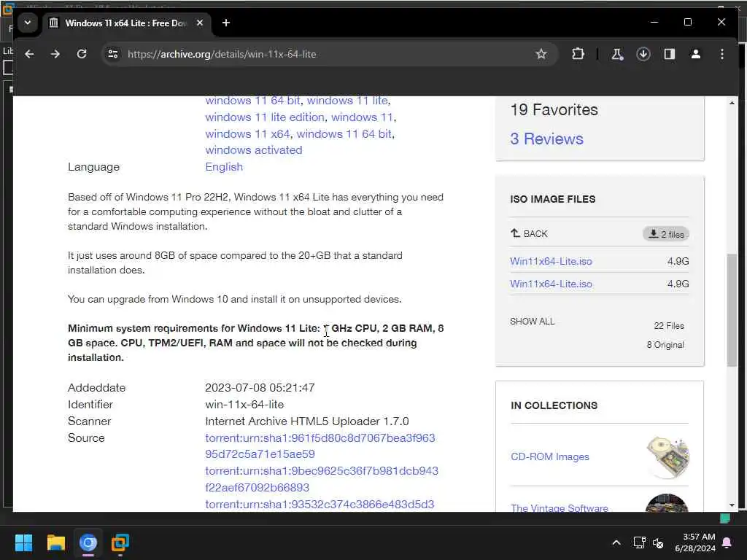Open first Win11x64-Lite.iso file link
The height and width of the screenshot is (560, 747).
pyautogui.click(x=551, y=262)
